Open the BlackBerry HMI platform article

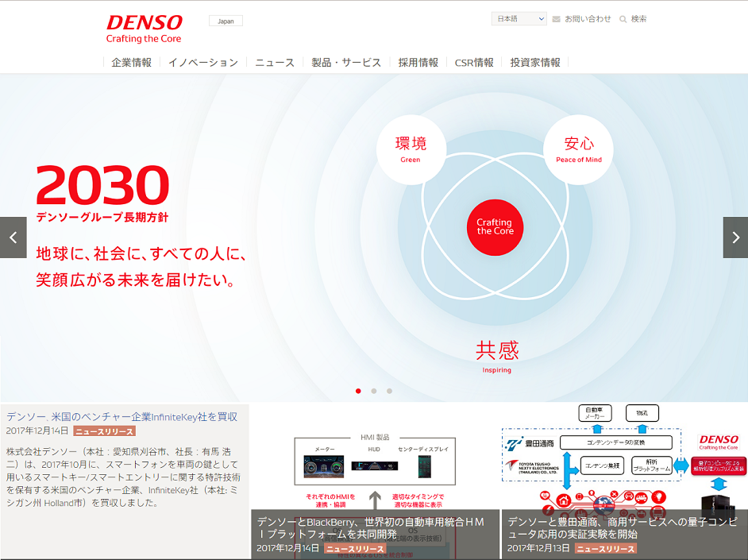371,528
